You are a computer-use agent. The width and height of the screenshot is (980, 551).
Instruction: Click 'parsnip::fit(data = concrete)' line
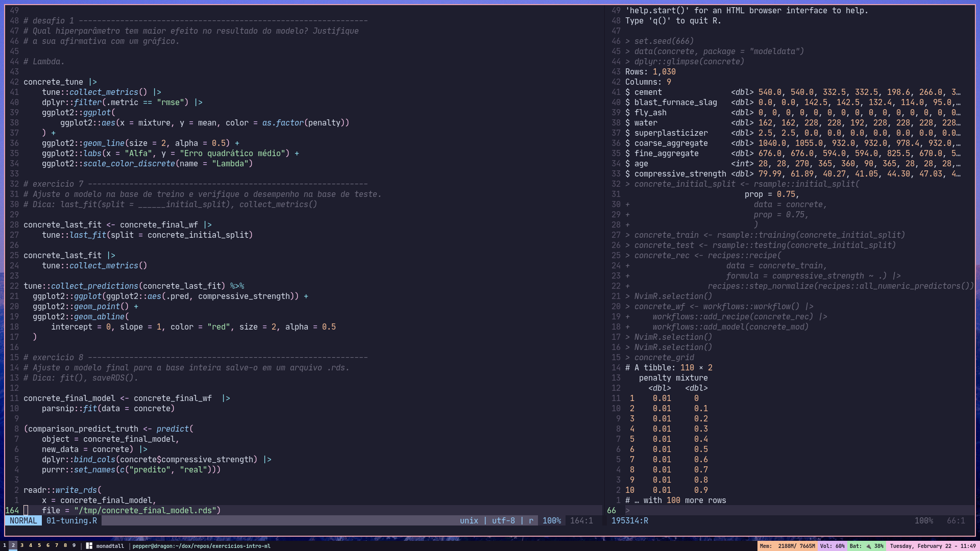point(108,408)
